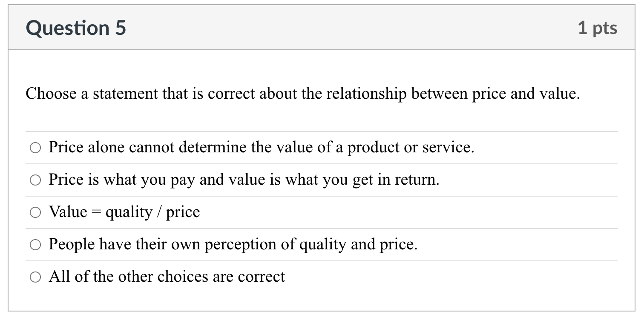Click the Question 5 header

[76, 27]
